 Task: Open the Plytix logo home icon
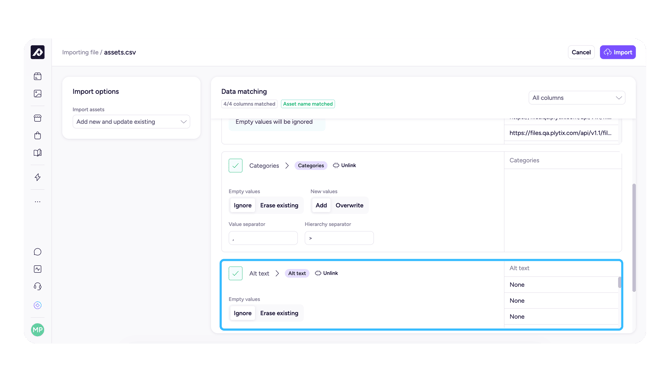[38, 52]
